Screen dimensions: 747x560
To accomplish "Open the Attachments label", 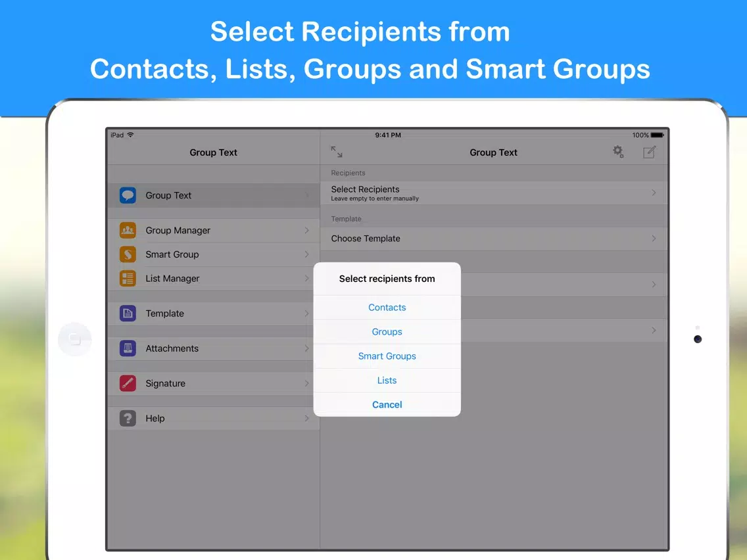I will 172,348.
